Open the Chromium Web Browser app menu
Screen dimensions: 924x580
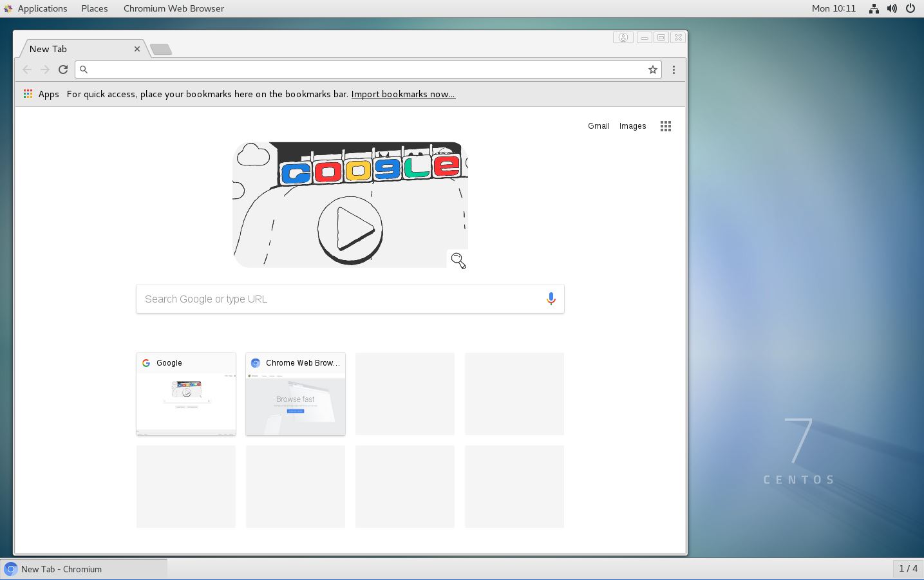click(174, 8)
